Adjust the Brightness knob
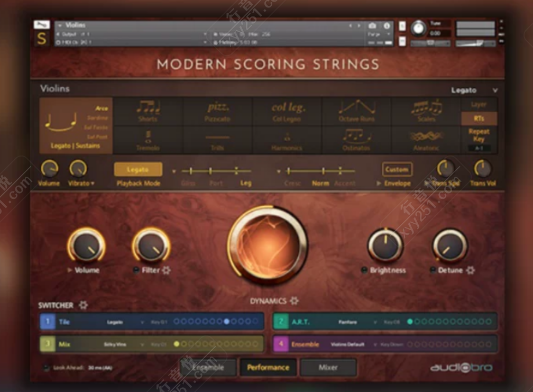 click(385, 245)
